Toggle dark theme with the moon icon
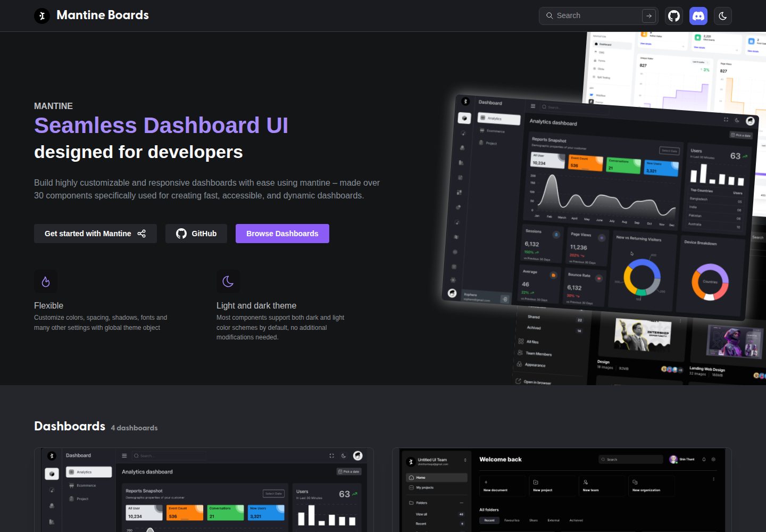 [723, 16]
